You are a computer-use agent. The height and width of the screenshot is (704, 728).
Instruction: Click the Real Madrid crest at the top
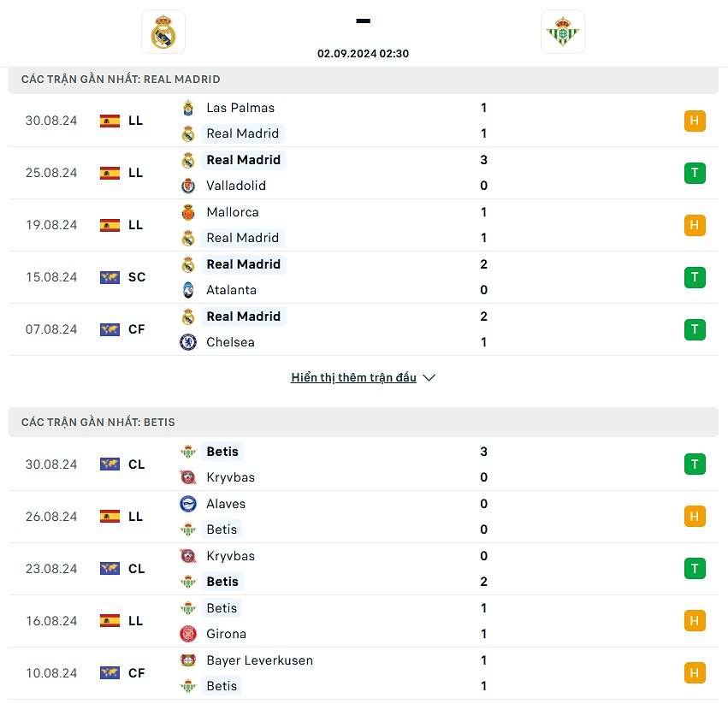[x=163, y=32]
